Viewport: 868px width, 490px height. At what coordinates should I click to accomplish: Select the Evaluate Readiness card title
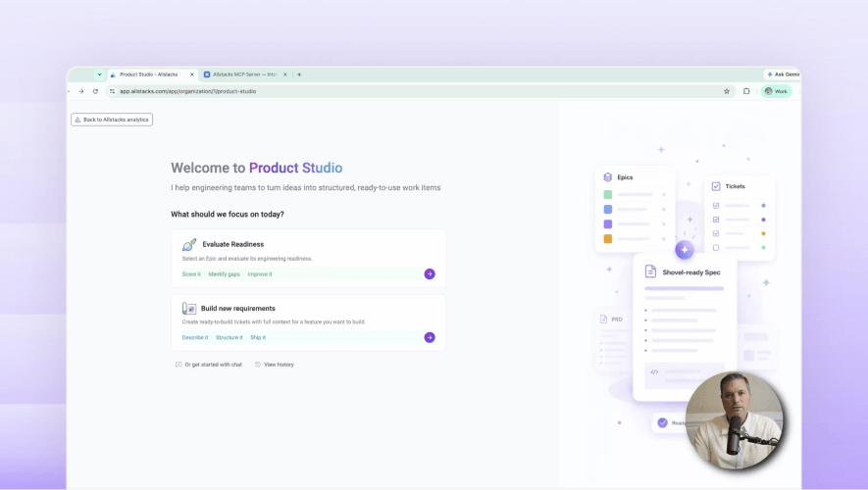click(233, 244)
